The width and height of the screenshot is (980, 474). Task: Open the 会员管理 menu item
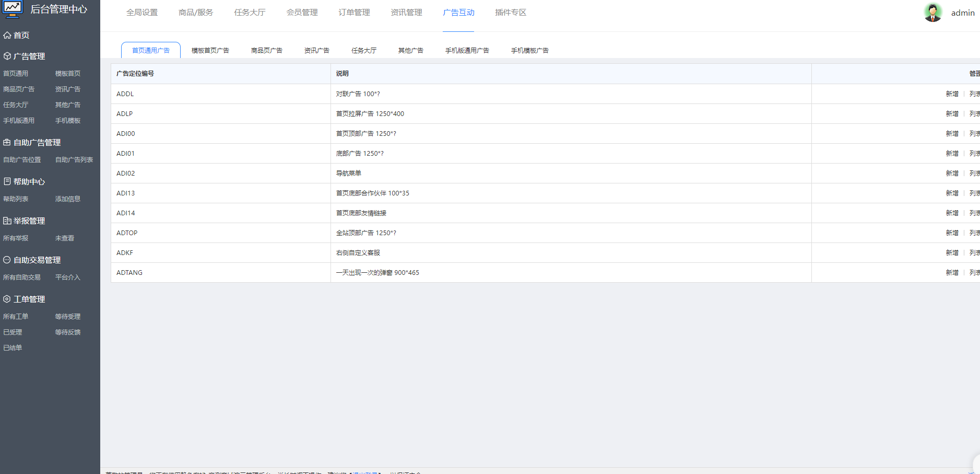tap(302, 12)
